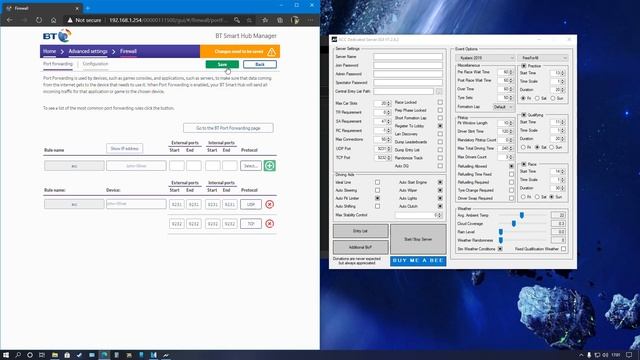Click browser refresh icon
Image resolution: width=640 pixels, height=360 pixels.
coord(39,20)
